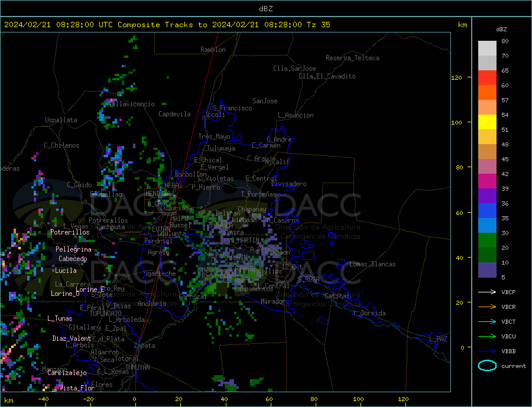
Task: Click the Clla.El_Cavadito place label
Action: coord(327,76)
